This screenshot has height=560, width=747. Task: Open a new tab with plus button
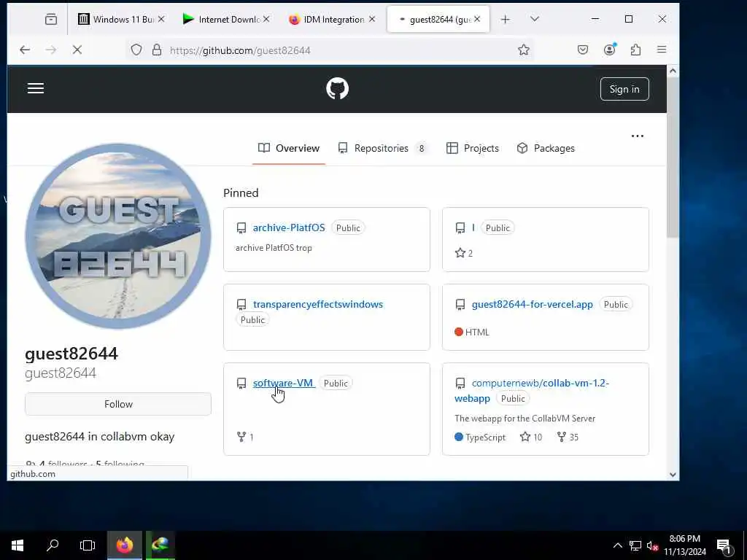pyautogui.click(x=506, y=19)
